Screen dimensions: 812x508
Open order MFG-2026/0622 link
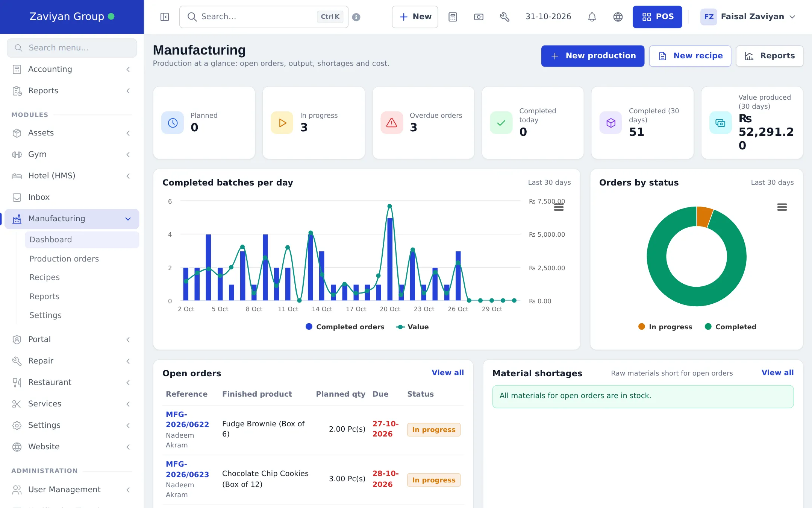(x=187, y=419)
